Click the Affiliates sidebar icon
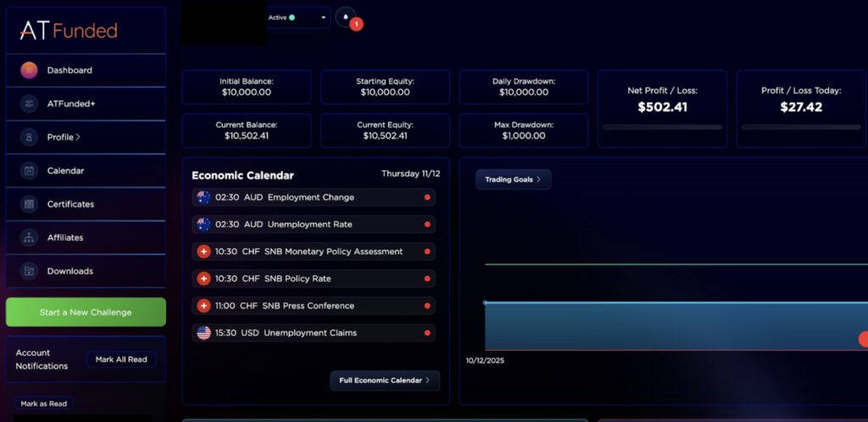Image resolution: width=868 pixels, height=422 pixels. 29,238
